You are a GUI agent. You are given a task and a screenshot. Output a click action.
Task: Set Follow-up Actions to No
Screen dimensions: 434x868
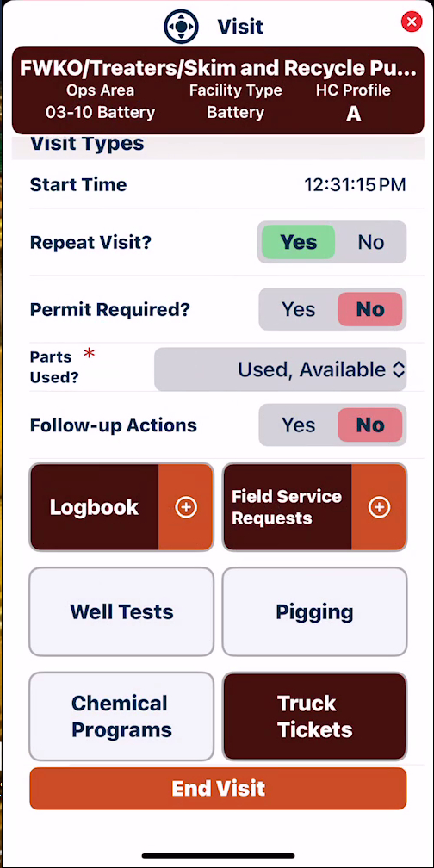tap(370, 425)
